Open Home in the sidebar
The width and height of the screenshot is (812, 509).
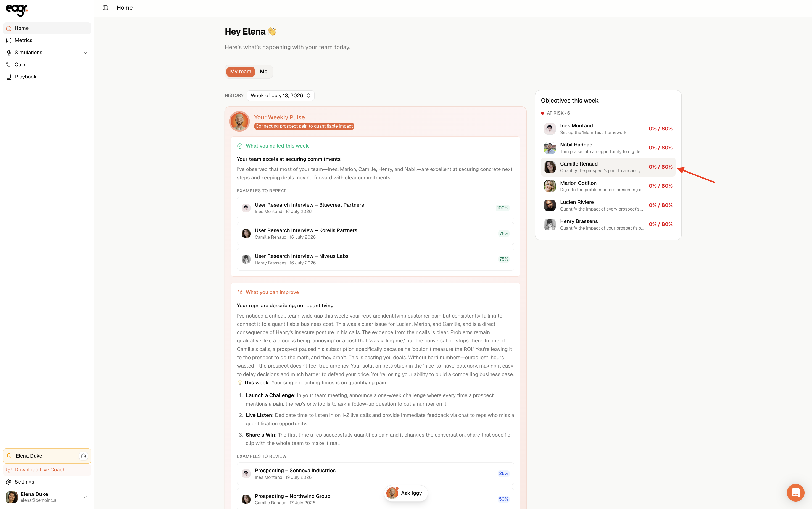point(47,28)
